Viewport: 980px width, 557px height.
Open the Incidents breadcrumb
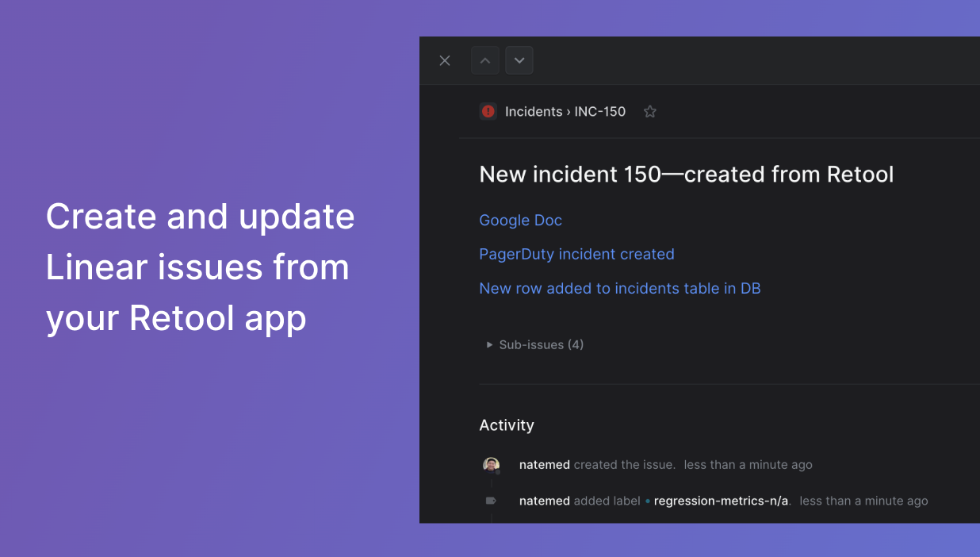click(534, 112)
